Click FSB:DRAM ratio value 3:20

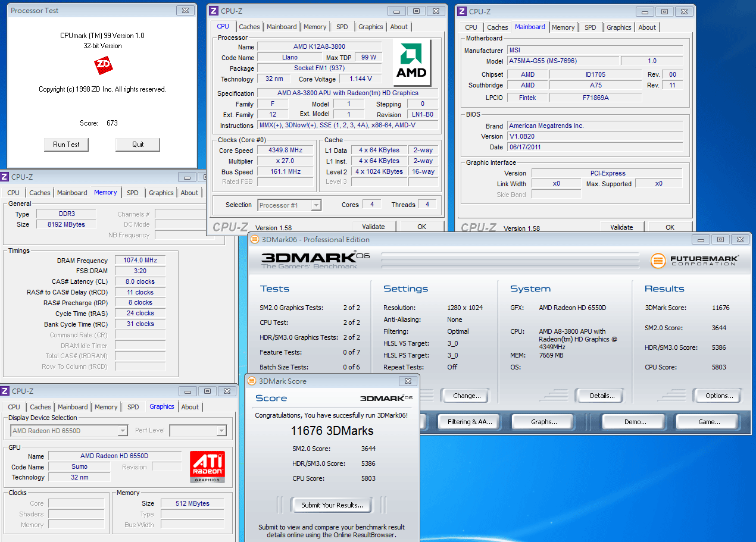pyautogui.click(x=140, y=271)
